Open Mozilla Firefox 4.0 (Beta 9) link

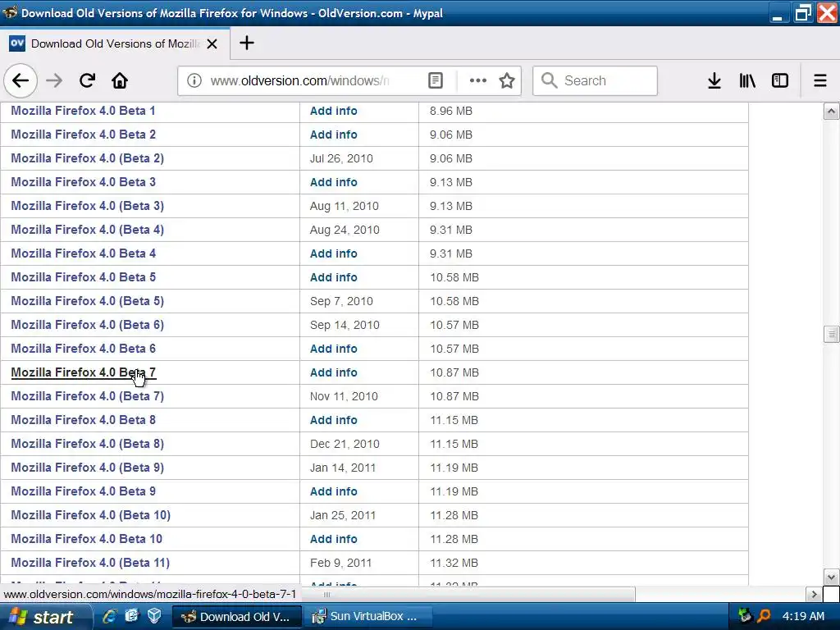[x=87, y=468]
